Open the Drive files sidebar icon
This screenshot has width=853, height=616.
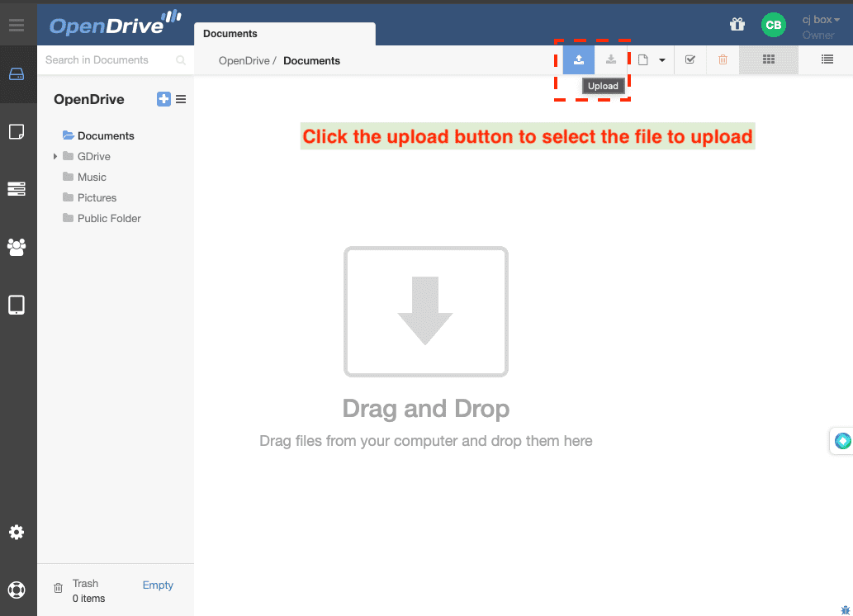pyautogui.click(x=17, y=74)
